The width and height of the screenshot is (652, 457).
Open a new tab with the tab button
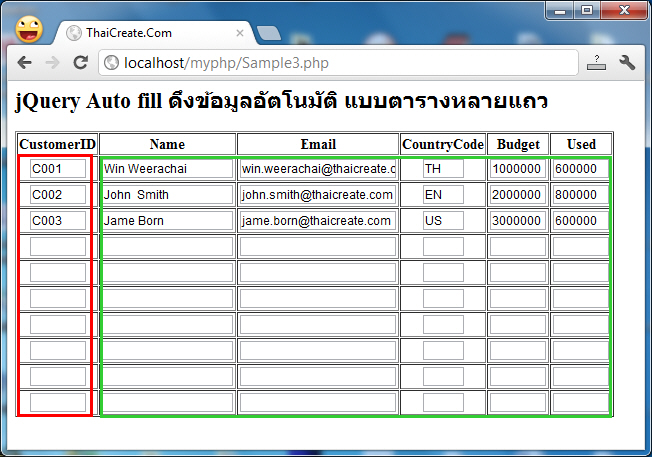tap(269, 33)
